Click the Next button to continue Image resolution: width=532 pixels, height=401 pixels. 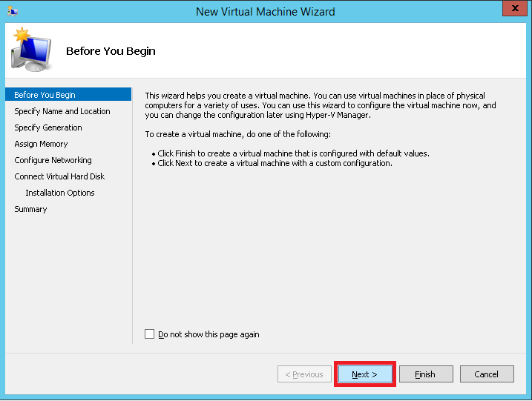(x=365, y=374)
